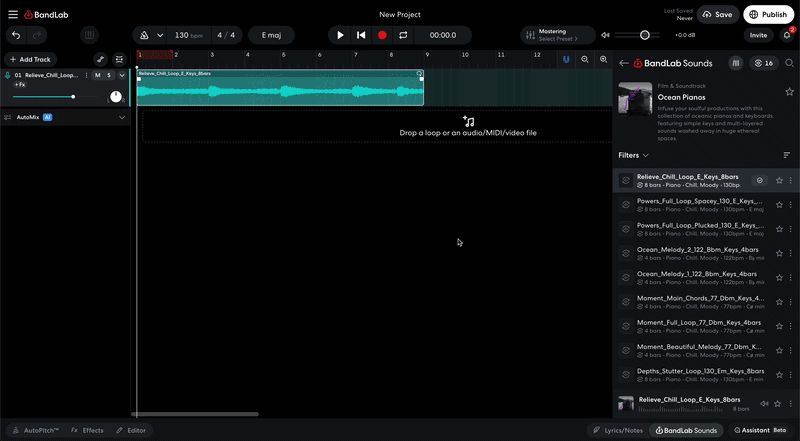Screen dimensions: 800x441
Task: Undo the last action
Action: [x=16, y=35]
